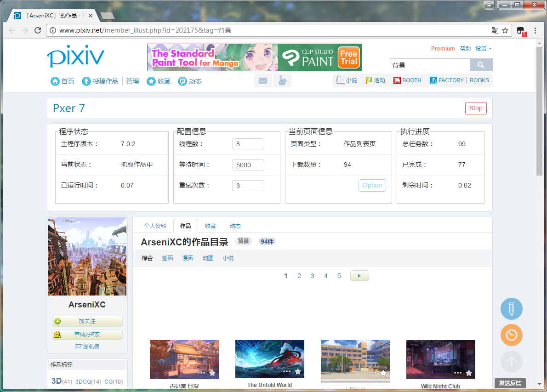This screenshot has height=392, width=547.
Task: Open 帮助 help link
Action: [465, 48]
